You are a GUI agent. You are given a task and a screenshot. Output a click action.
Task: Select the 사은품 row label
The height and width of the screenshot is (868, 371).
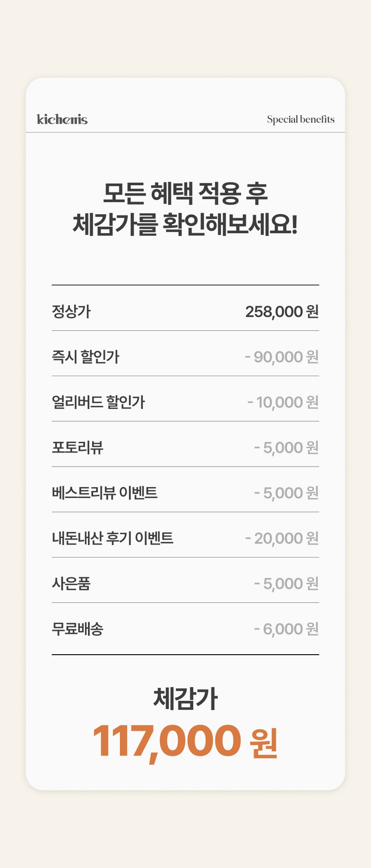point(71,583)
